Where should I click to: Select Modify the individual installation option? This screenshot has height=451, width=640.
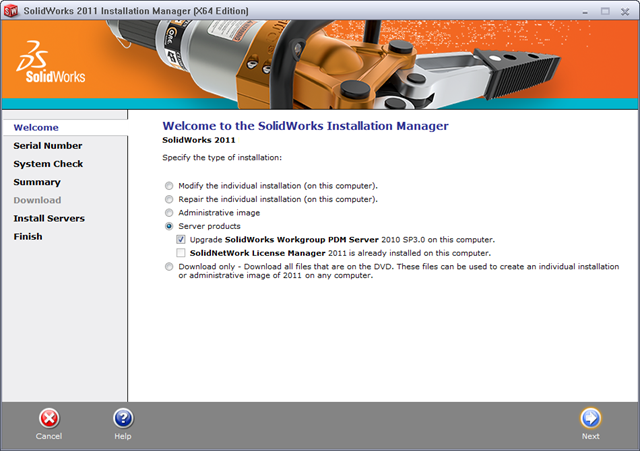pos(169,186)
